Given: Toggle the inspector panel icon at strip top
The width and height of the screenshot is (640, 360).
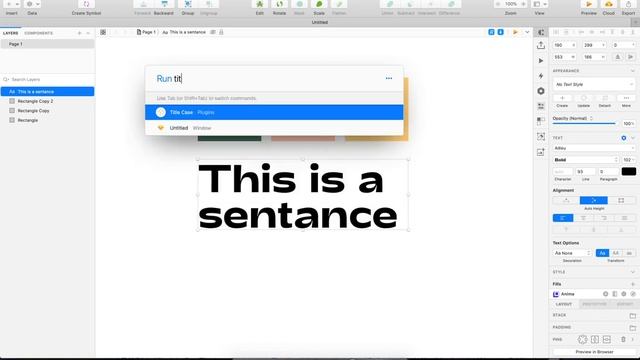Looking at the screenshot, I should (x=541, y=32).
